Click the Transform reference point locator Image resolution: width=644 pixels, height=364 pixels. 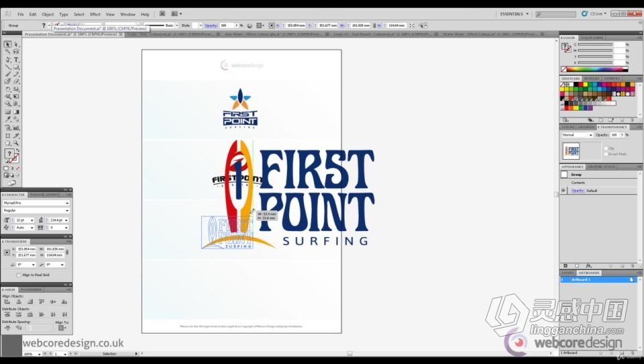coord(7,252)
